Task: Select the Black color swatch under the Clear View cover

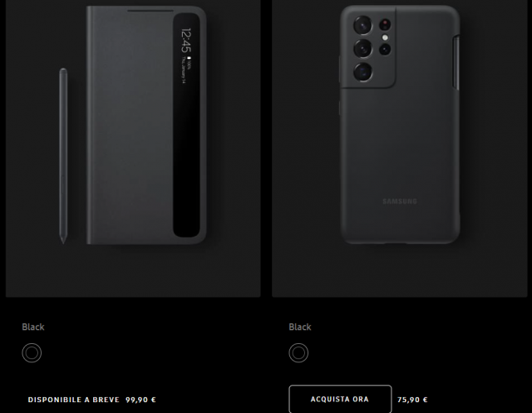Action: click(32, 352)
